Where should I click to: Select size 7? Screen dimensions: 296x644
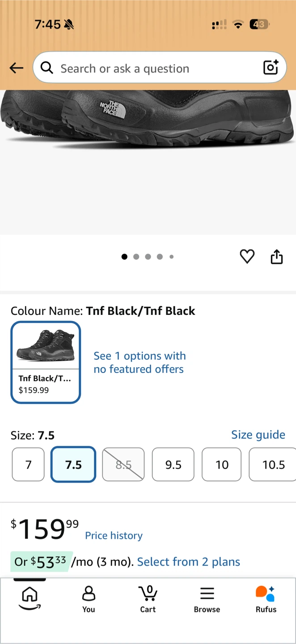[x=28, y=465]
